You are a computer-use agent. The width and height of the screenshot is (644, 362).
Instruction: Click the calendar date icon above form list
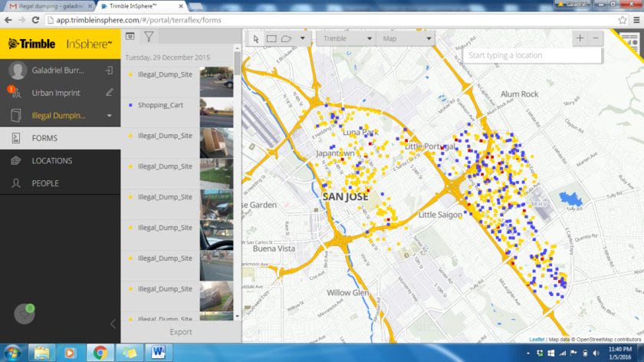pos(130,37)
